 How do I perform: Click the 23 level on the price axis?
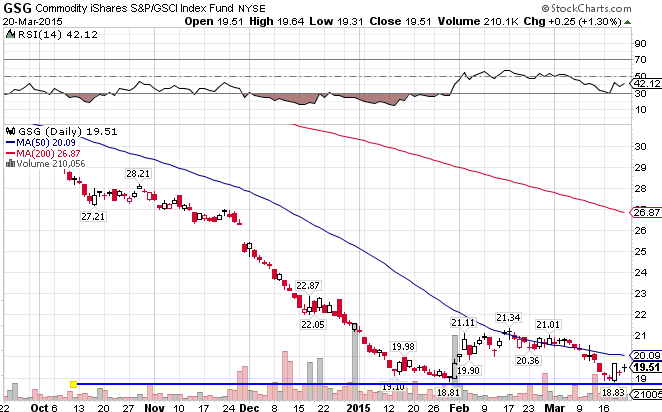(640, 293)
